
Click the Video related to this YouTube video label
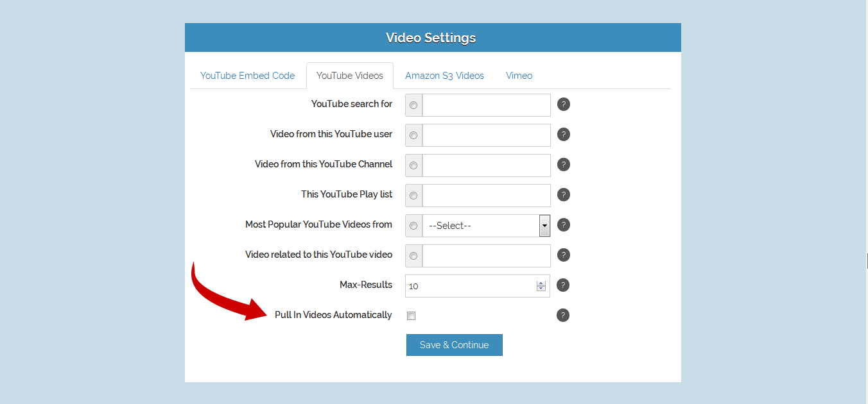318,255
